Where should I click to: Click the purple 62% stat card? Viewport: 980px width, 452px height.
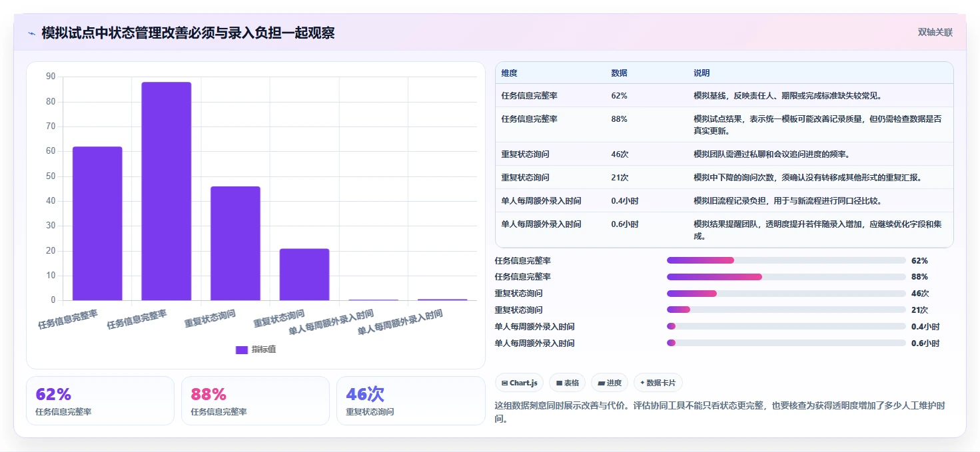pyautogui.click(x=100, y=401)
